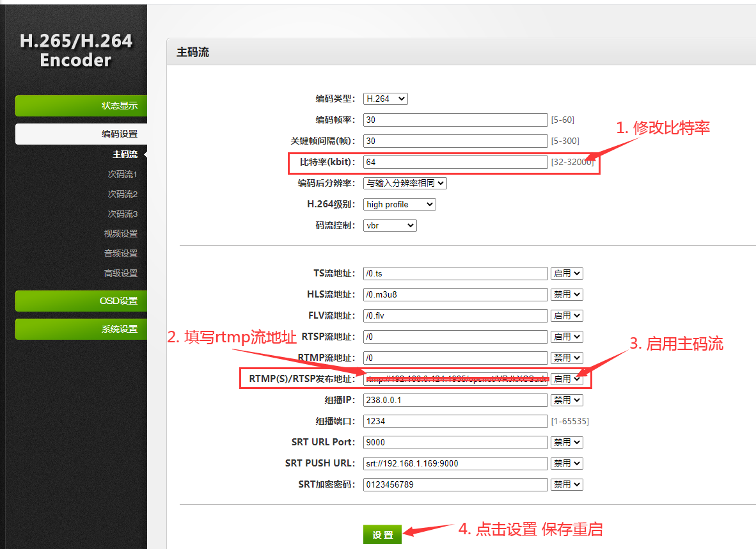Click the SRT加密密码 password field
The image size is (756, 549).
pos(455,484)
